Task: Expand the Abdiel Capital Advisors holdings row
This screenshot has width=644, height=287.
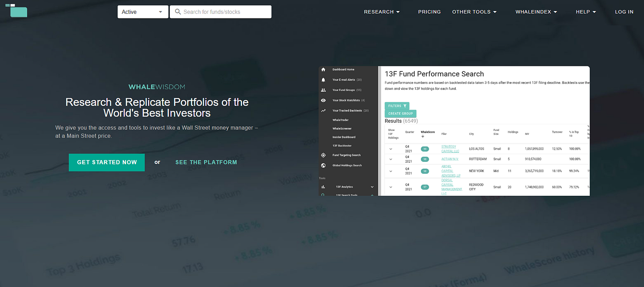Action: 391,170
